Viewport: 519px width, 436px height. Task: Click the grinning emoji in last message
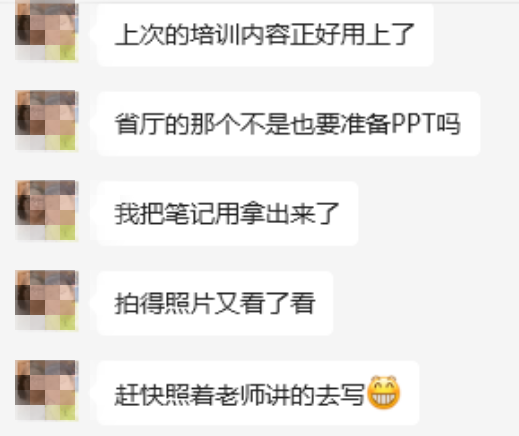pyautogui.click(x=383, y=393)
